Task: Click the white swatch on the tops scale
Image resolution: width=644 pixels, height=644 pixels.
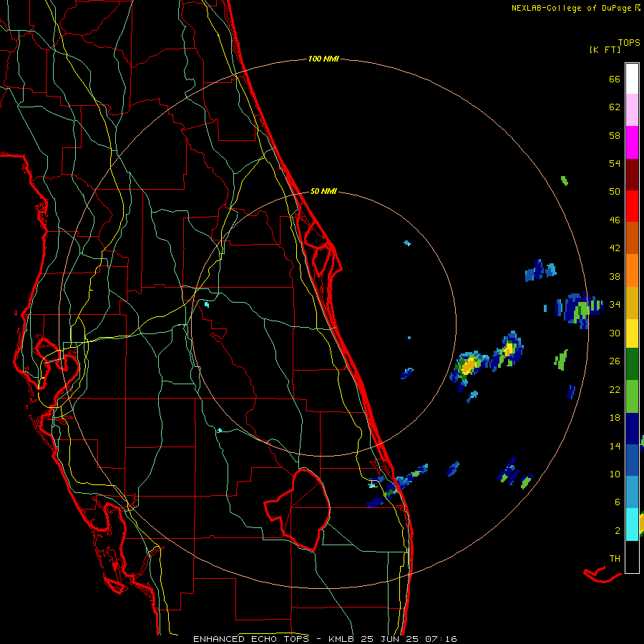Action: point(632,79)
